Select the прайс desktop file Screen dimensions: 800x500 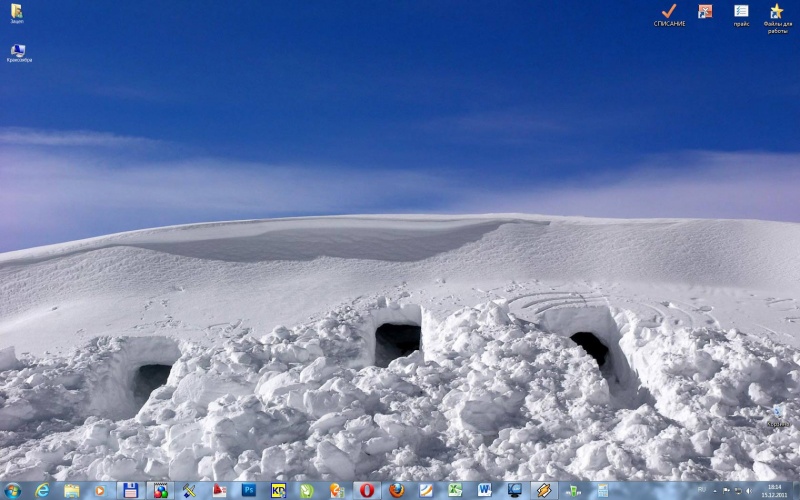click(x=741, y=13)
